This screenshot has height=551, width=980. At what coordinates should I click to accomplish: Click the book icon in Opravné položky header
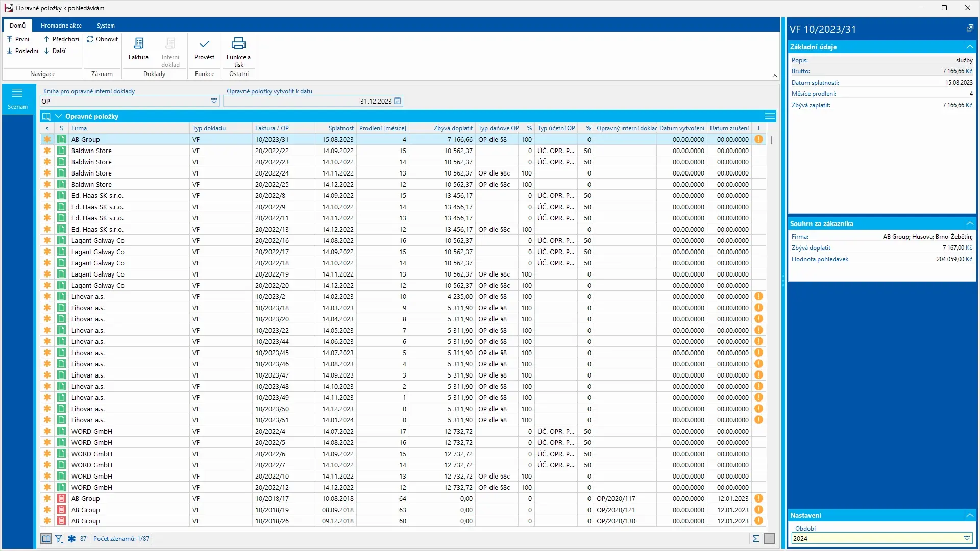(x=46, y=116)
